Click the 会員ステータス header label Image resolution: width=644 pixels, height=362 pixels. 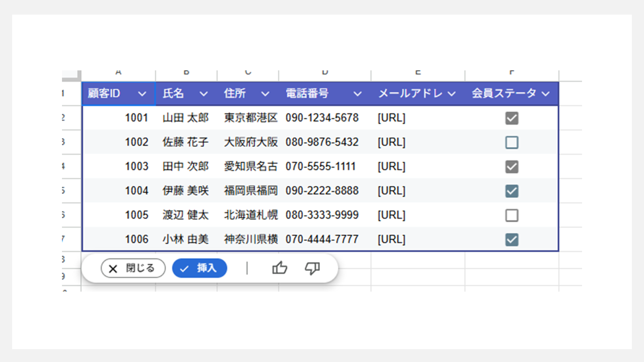click(504, 94)
